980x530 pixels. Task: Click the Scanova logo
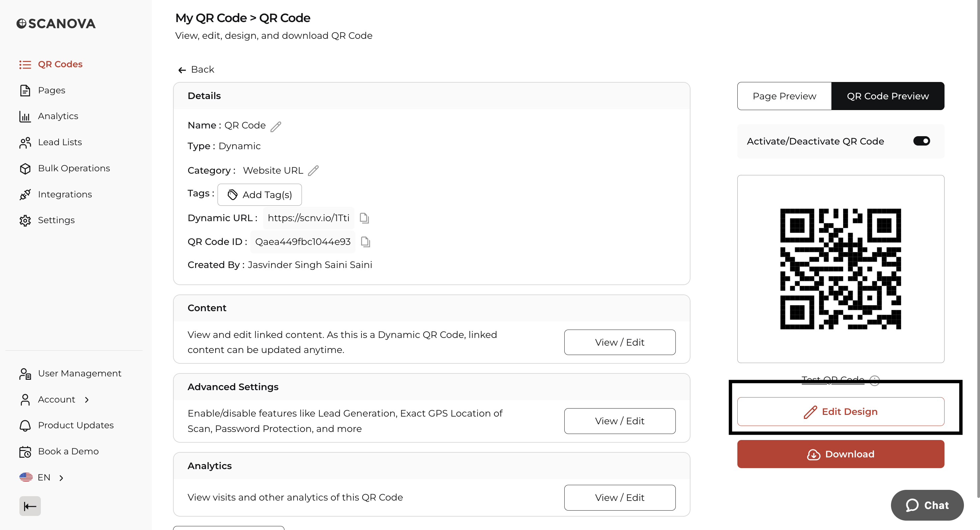56,23
